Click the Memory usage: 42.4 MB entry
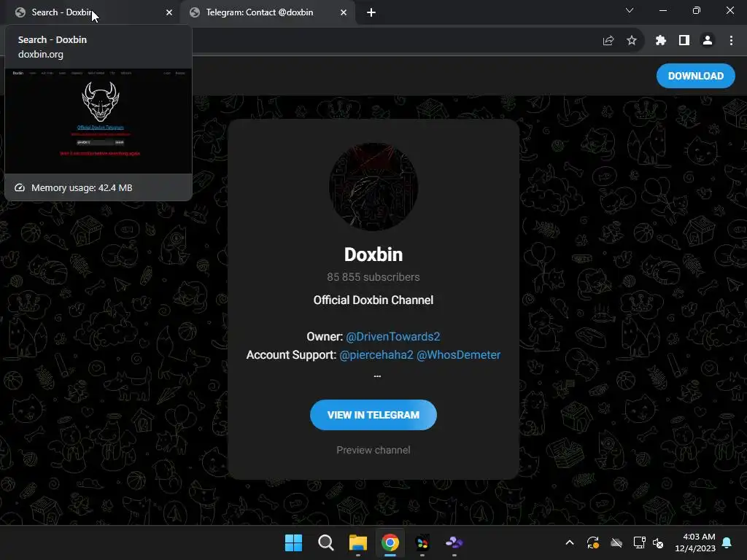Viewport: 747px width, 560px height. tap(98, 187)
